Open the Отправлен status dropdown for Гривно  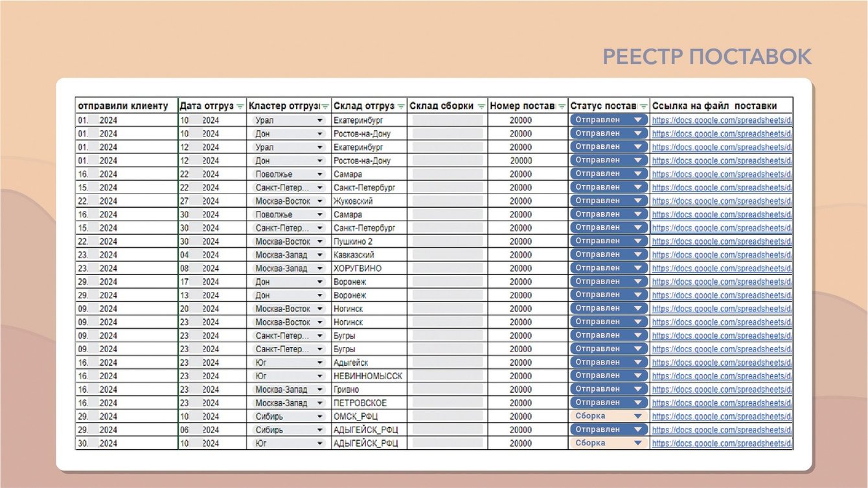(609, 389)
